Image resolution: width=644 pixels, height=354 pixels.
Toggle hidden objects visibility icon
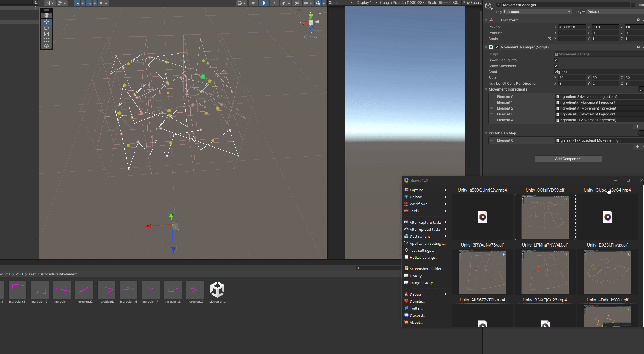[297, 3]
